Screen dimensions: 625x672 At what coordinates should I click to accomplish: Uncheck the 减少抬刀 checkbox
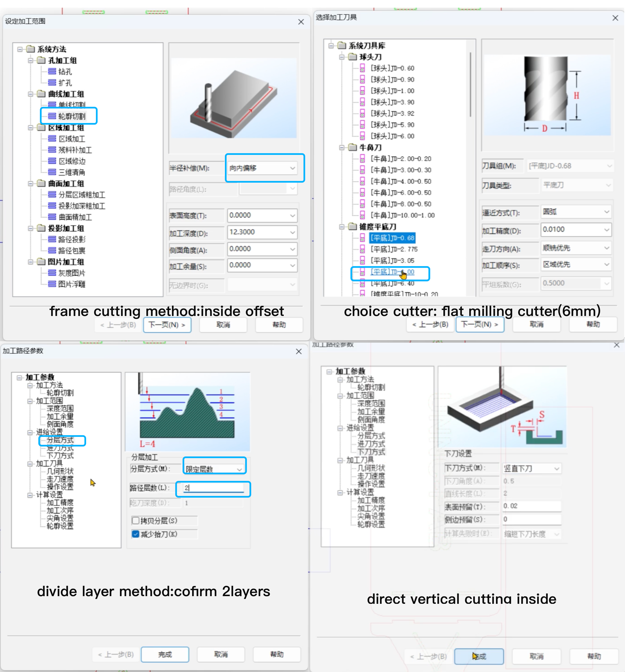pyautogui.click(x=136, y=534)
